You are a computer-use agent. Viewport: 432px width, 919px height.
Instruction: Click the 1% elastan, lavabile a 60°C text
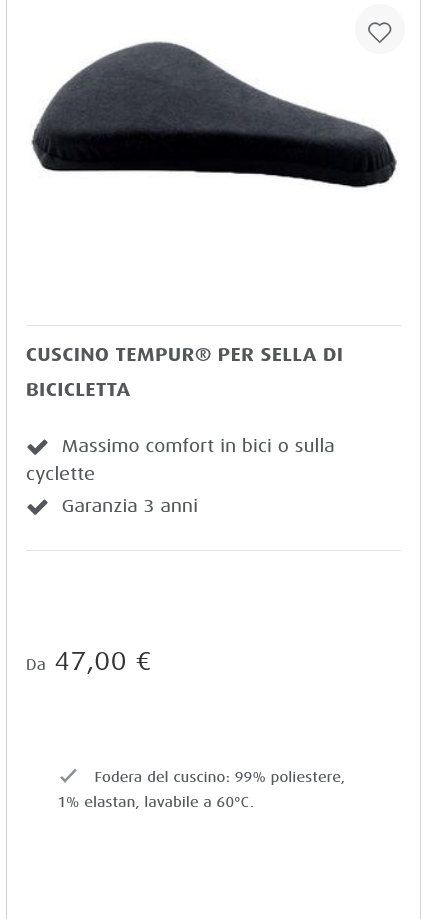click(x=156, y=802)
